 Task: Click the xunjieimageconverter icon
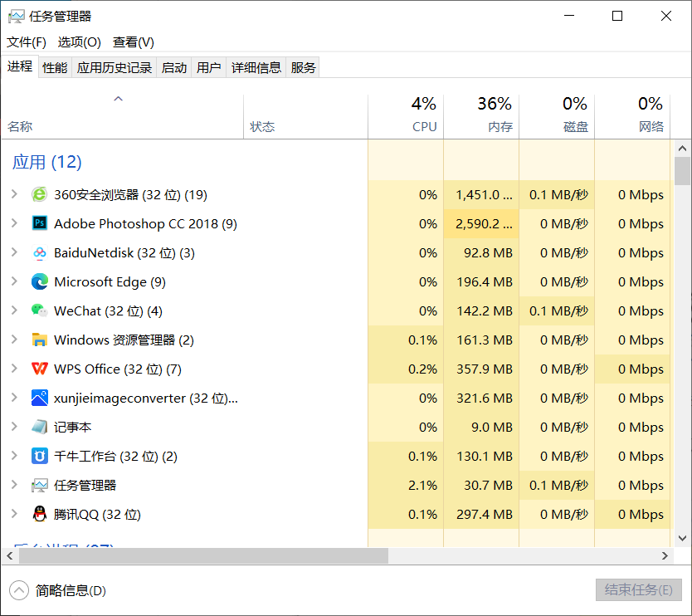(x=39, y=398)
